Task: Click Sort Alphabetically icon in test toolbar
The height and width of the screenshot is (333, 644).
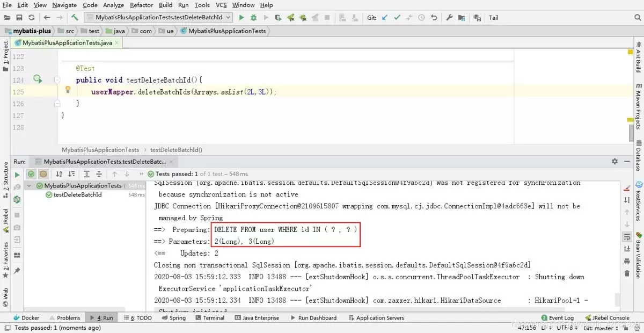Action: click(x=58, y=174)
